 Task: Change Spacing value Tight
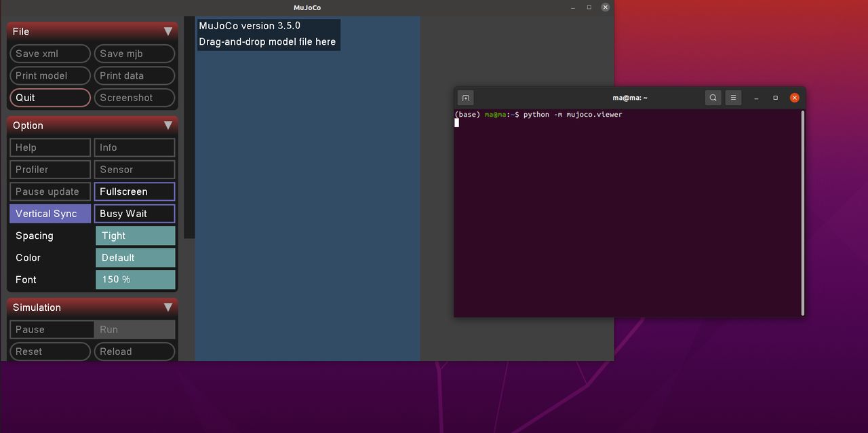136,236
